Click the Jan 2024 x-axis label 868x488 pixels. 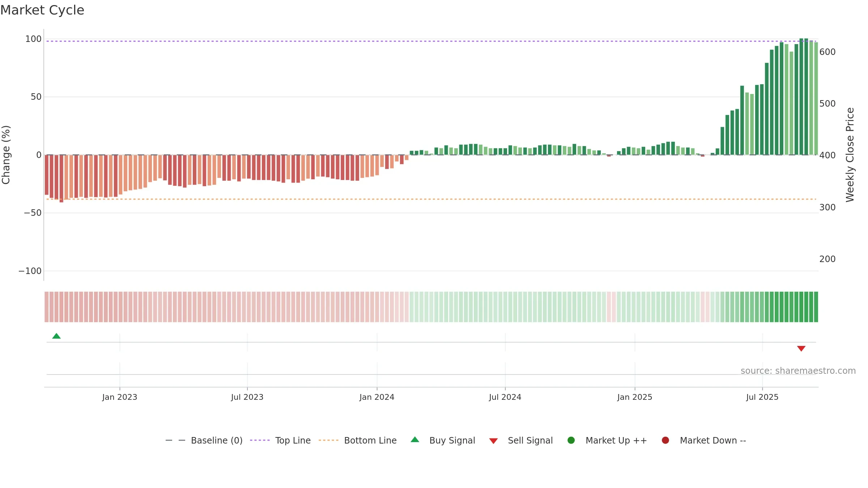pyautogui.click(x=377, y=397)
